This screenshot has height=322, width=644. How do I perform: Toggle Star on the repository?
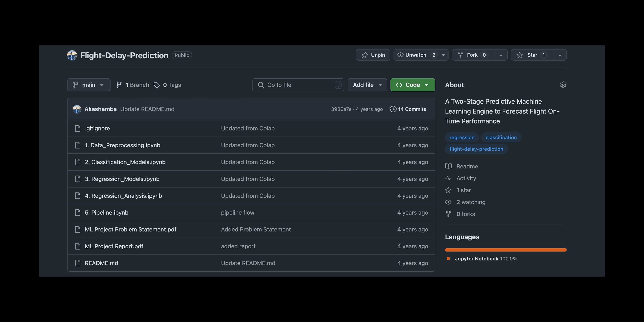(532, 55)
